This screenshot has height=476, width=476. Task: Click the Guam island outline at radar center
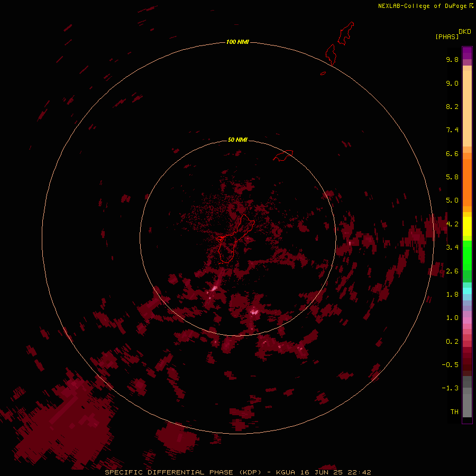(236, 239)
